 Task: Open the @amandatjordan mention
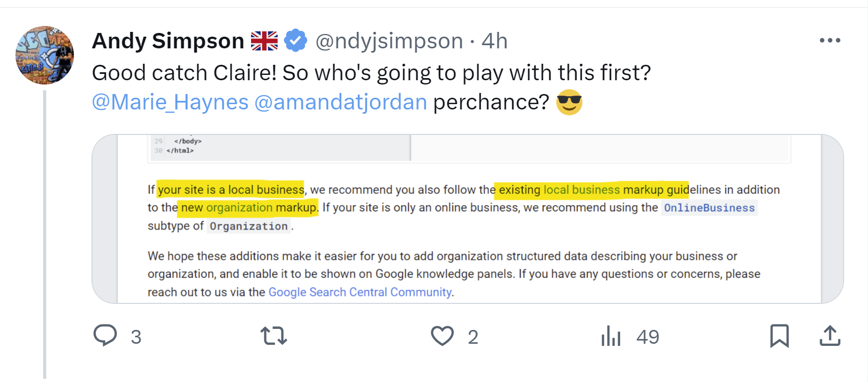[x=341, y=102]
